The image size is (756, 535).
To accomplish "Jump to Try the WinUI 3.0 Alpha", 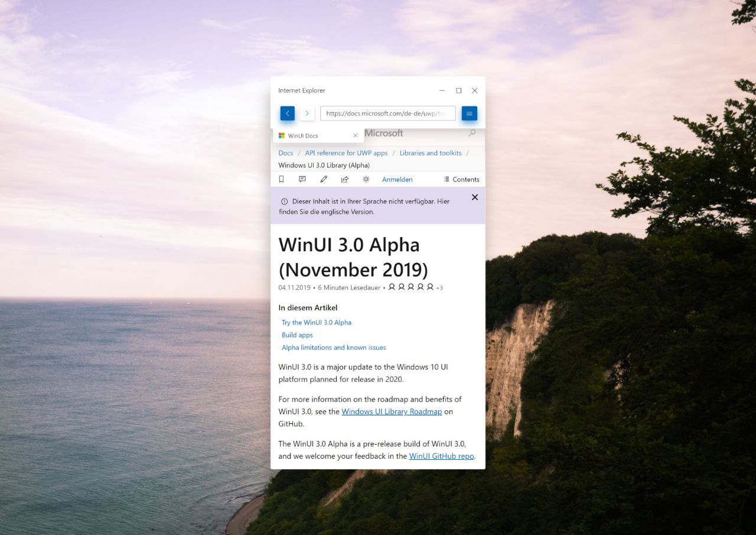I will pyautogui.click(x=317, y=323).
